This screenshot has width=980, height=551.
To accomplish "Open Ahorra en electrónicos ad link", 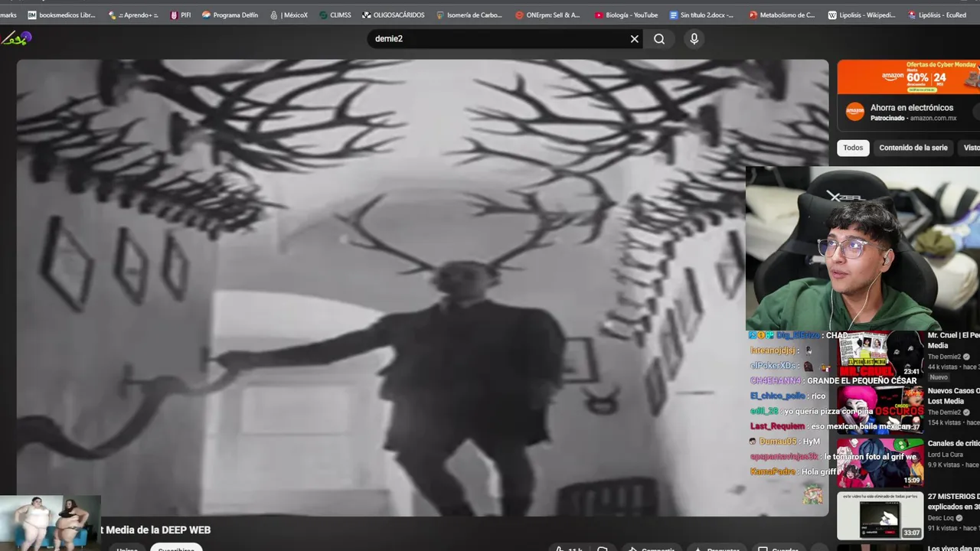I will click(911, 108).
